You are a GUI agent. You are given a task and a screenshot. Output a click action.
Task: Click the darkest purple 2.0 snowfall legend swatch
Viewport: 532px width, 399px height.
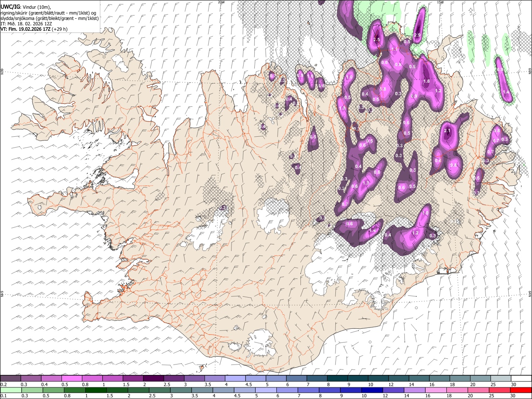153,379
